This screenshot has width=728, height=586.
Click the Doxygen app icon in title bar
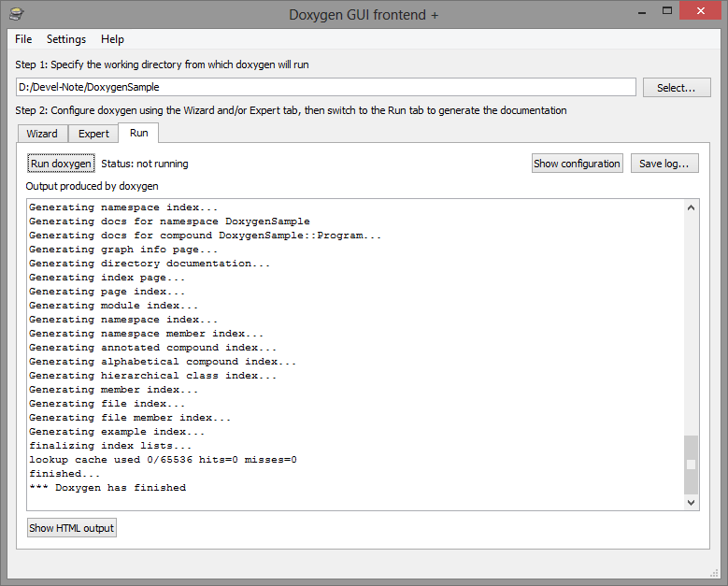[x=16, y=14]
